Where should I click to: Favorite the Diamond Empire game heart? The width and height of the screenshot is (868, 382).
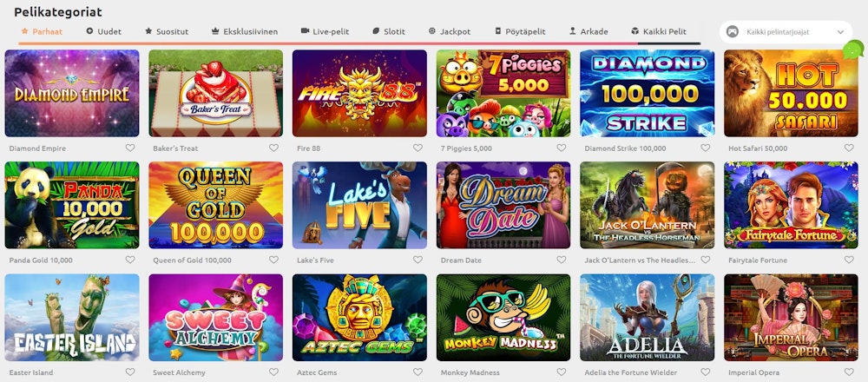coord(130,148)
